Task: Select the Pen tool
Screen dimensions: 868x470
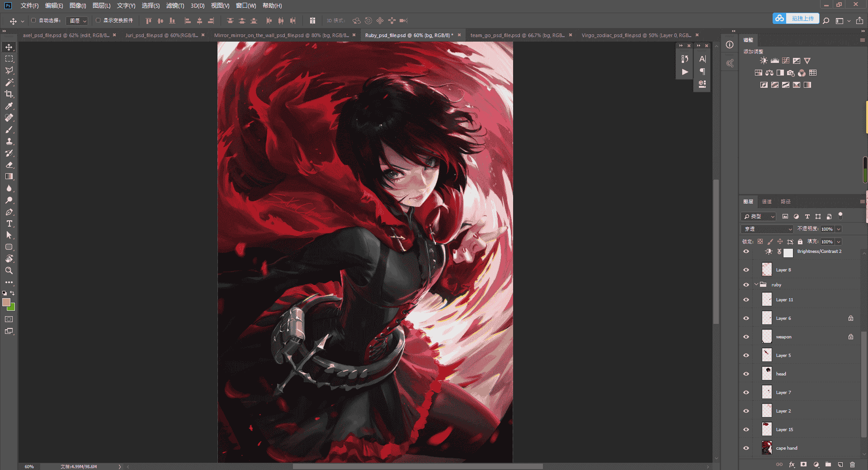Action: coord(9,212)
